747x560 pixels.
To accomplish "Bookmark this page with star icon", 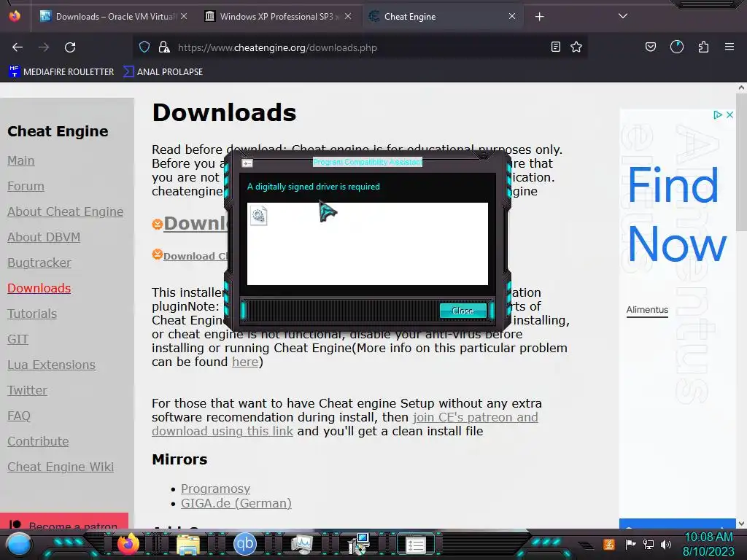I will pos(576,47).
